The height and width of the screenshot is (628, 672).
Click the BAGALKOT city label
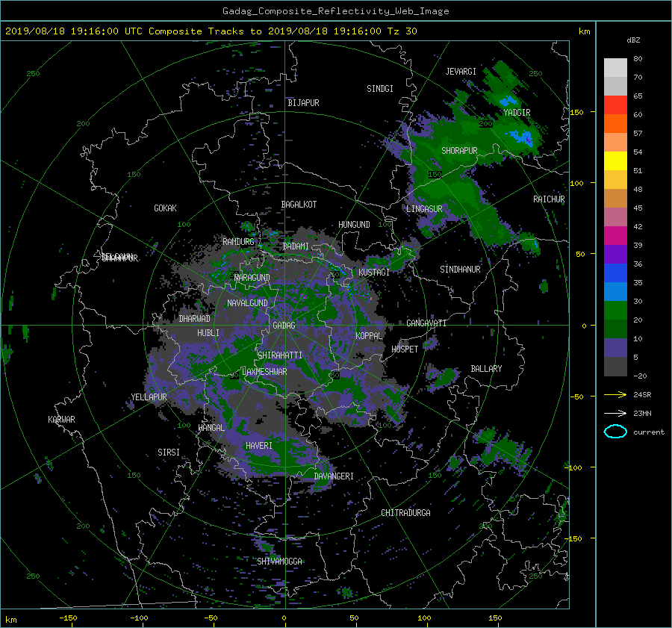(x=299, y=205)
